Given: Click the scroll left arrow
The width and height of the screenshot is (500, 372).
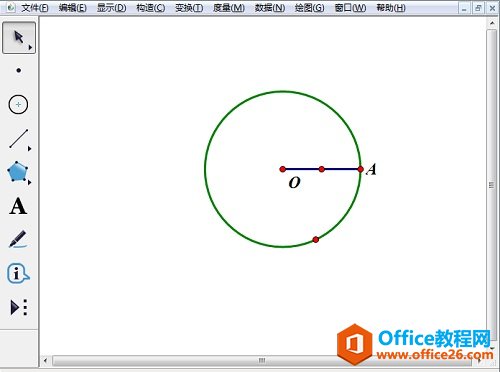Looking at the screenshot, I should click(x=46, y=360).
